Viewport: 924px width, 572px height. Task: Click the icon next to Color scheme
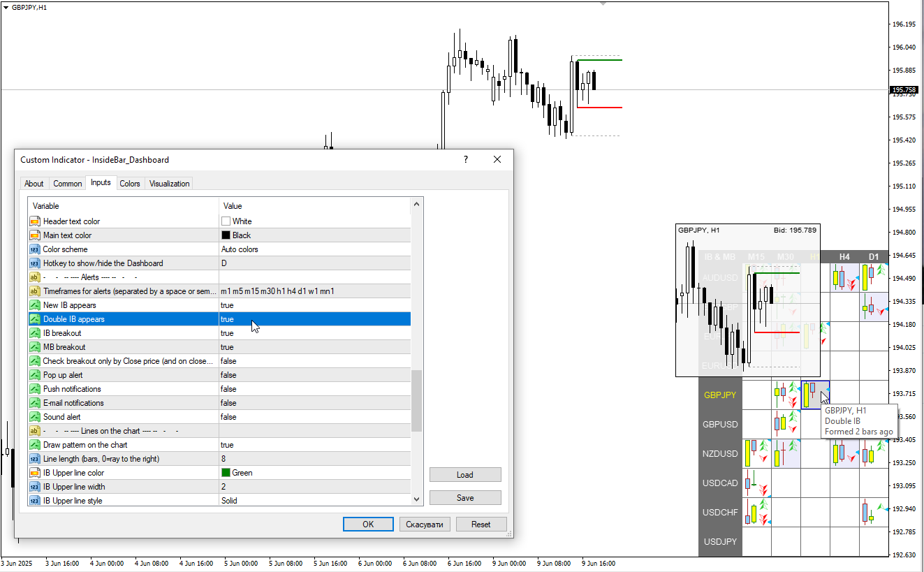(35, 249)
